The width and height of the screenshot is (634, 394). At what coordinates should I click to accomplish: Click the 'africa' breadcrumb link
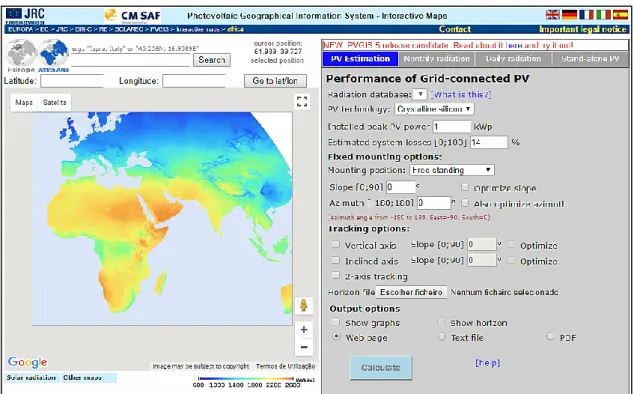coord(235,29)
